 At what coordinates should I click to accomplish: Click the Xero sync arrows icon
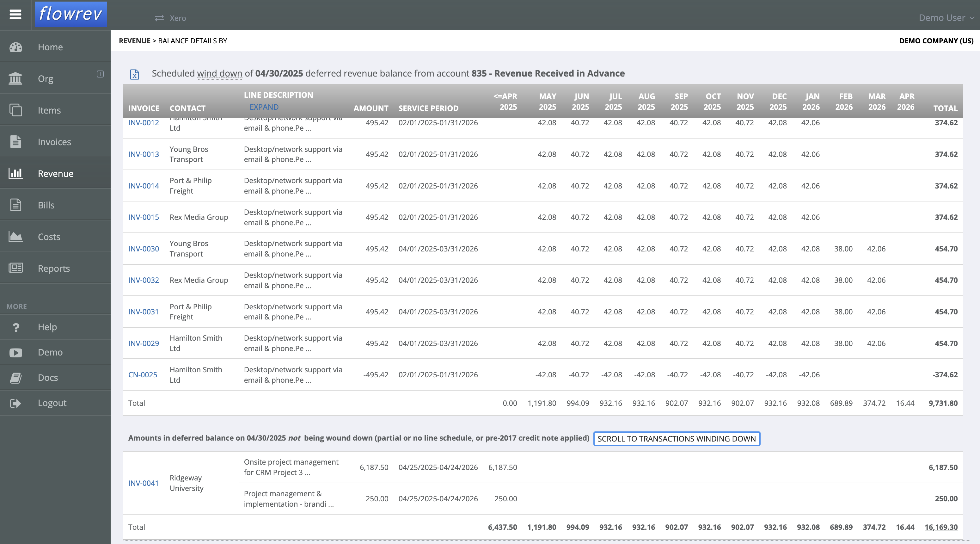tap(159, 18)
